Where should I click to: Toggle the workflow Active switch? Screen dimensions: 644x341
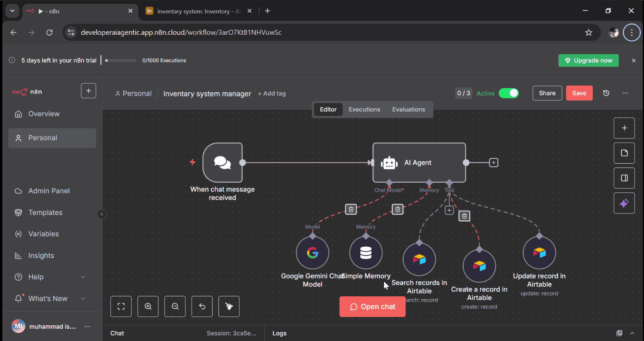point(508,93)
